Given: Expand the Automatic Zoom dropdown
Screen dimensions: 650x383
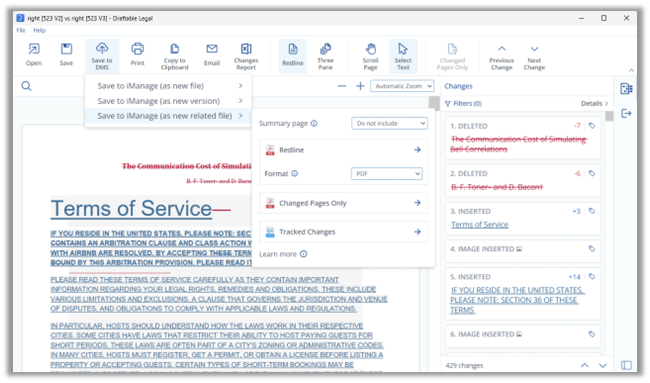Looking at the screenshot, I should pyautogui.click(x=402, y=86).
